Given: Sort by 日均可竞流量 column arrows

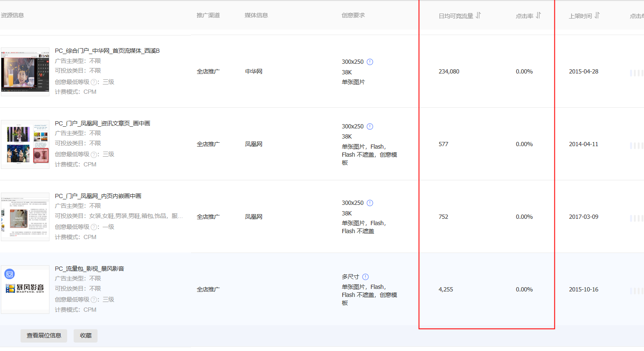Looking at the screenshot, I should (478, 16).
